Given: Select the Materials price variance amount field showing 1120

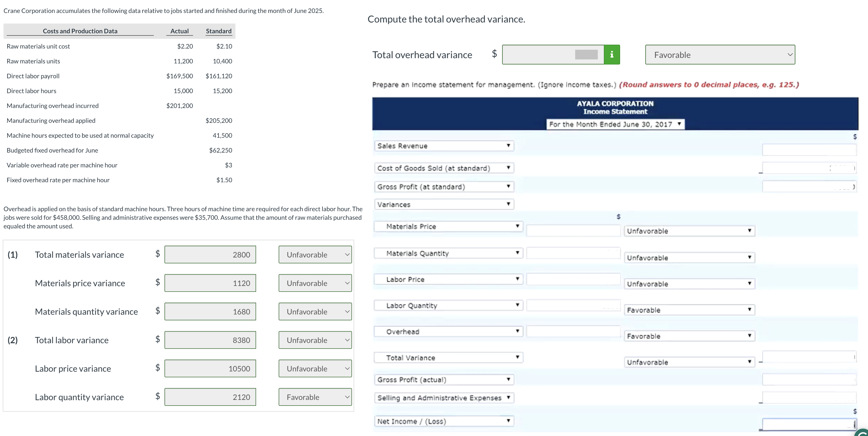Looking at the screenshot, I should pyautogui.click(x=210, y=283).
